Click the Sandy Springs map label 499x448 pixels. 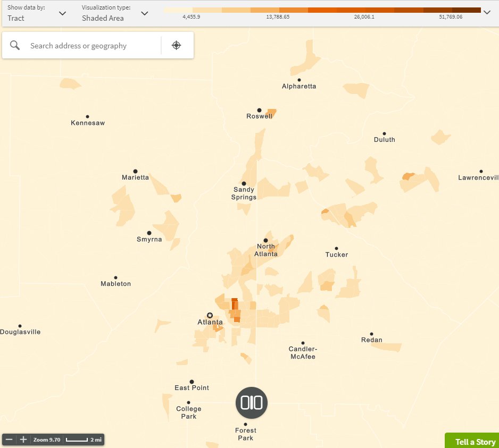(x=244, y=193)
